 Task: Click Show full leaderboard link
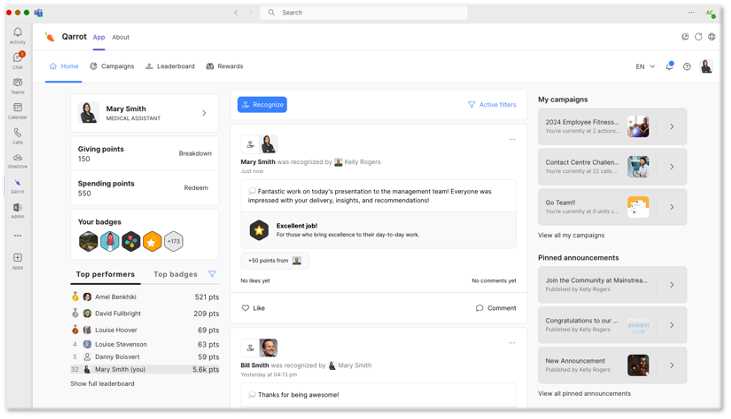click(103, 384)
